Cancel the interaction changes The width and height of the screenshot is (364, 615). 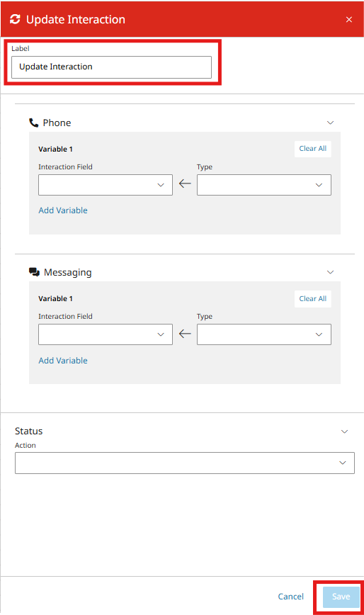(291, 597)
